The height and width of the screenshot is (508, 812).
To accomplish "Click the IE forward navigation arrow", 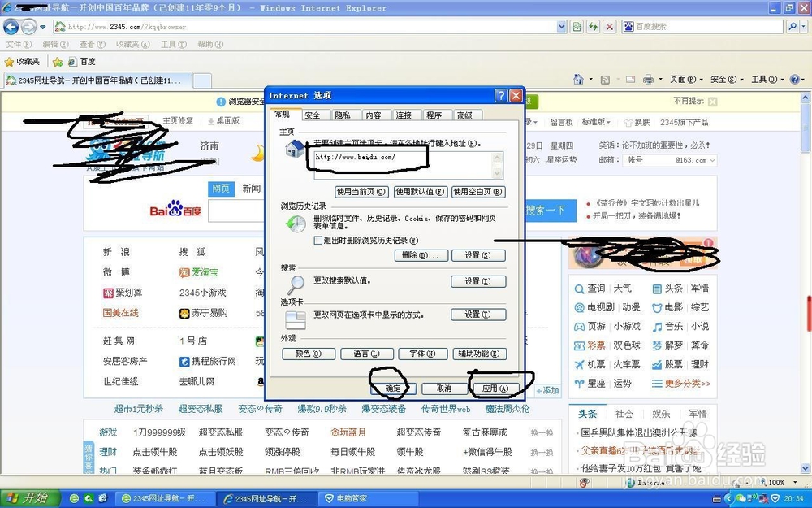I will (x=28, y=27).
